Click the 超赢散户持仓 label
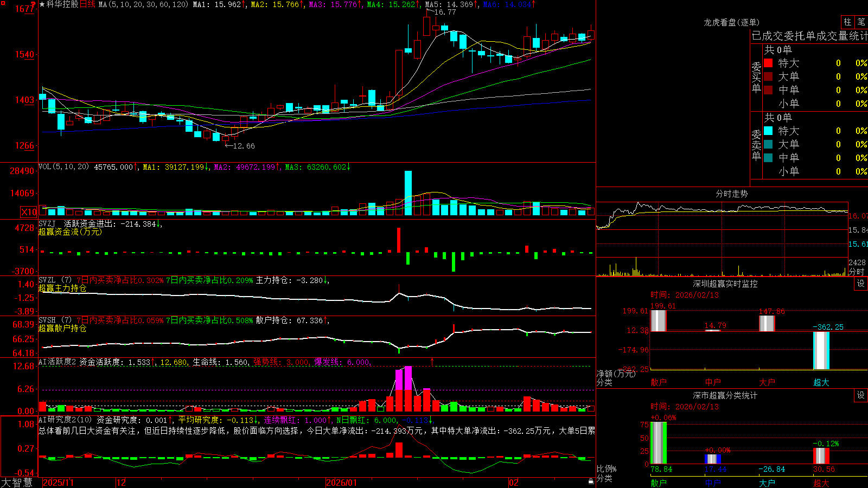The width and height of the screenshot is (868, 488). pyautogui.click(x=62, y=328)
